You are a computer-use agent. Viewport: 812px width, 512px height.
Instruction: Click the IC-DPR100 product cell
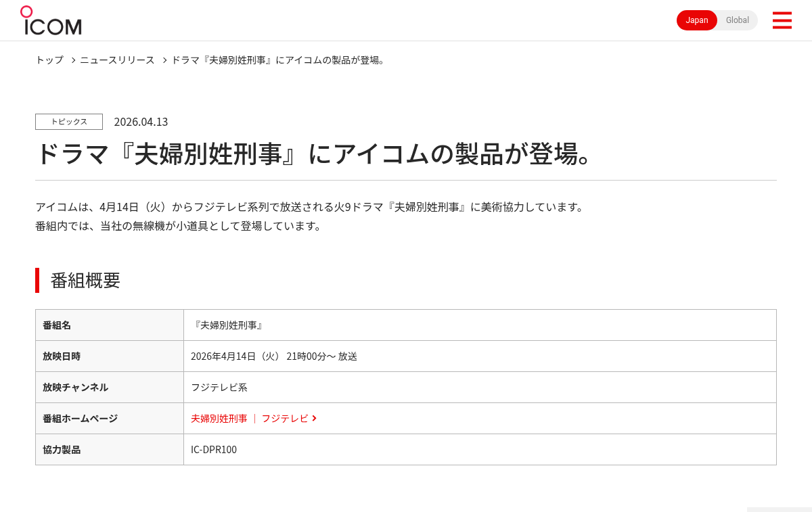pos(480,450)
